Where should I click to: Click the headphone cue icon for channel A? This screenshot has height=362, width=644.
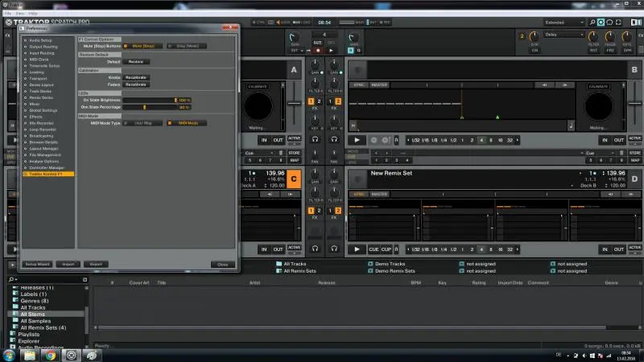(315, 138)
